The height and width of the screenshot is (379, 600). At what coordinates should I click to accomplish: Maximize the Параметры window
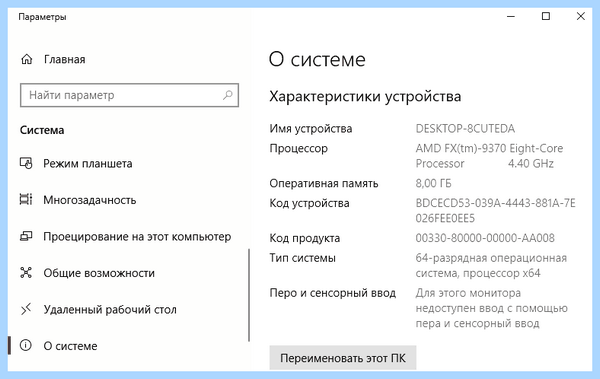pyautogui.click(x=546, y=16)
